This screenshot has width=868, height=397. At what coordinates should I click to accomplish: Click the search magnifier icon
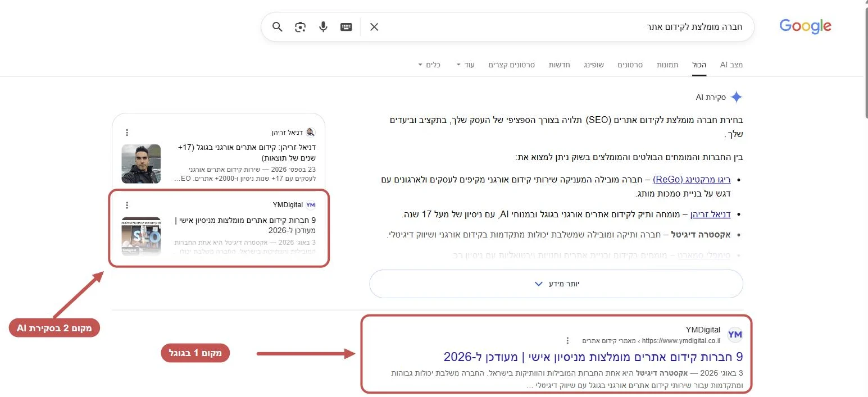click(278, 27)
